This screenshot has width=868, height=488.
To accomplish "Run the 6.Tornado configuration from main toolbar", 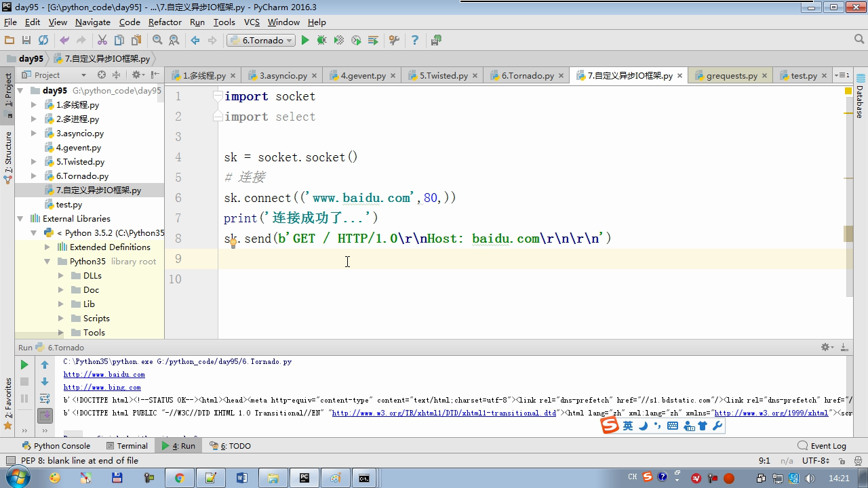I will tap(305, 41).
